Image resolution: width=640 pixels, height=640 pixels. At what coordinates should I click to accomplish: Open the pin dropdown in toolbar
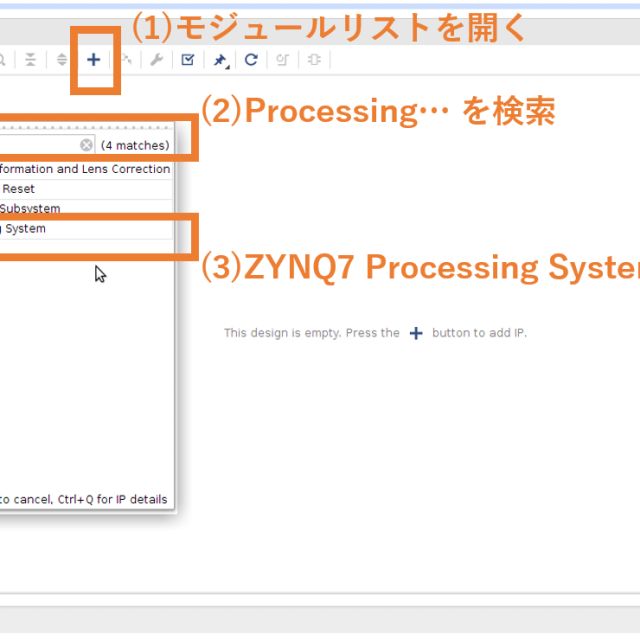[x=220, y=60]
